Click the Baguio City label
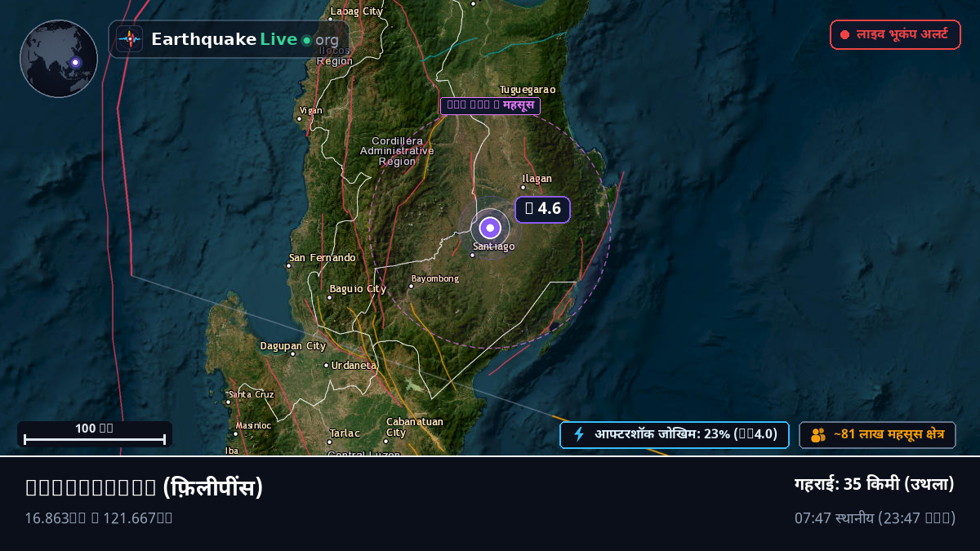This screenshot has width=980, height=551. [358, 289]
